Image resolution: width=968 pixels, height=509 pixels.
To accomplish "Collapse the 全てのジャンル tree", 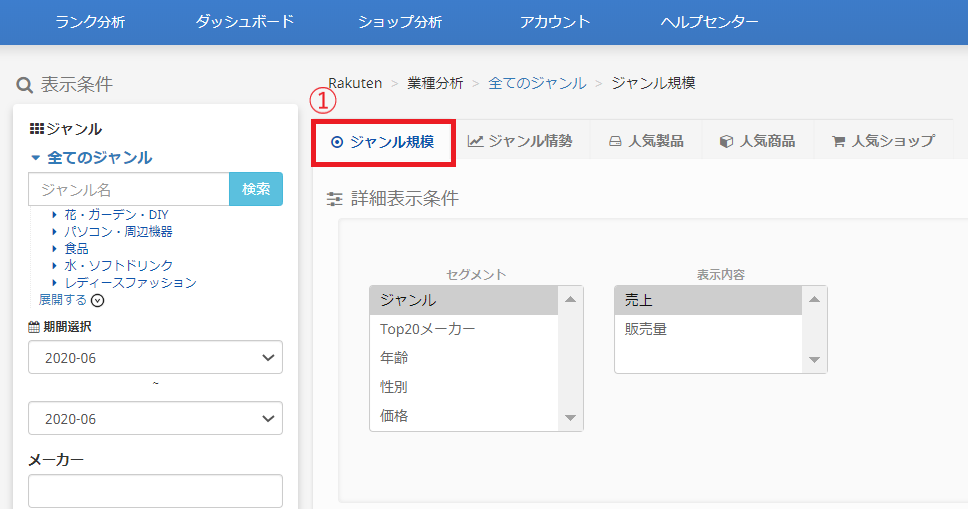I will click(x=36, y=158).
